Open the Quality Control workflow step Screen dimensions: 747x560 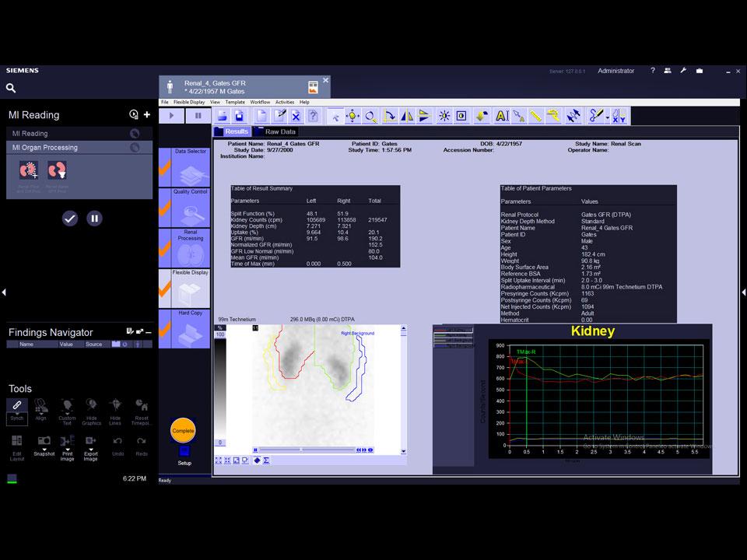[184, 208]
